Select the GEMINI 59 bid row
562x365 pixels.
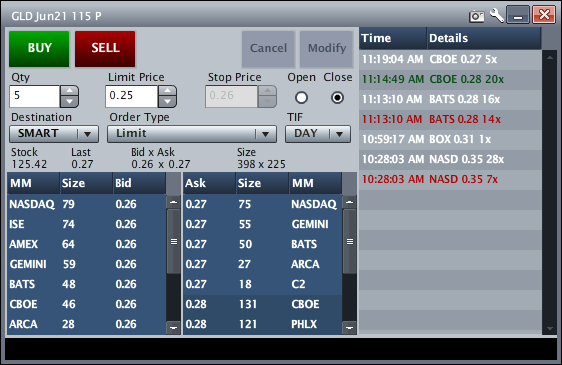(86, 264)
